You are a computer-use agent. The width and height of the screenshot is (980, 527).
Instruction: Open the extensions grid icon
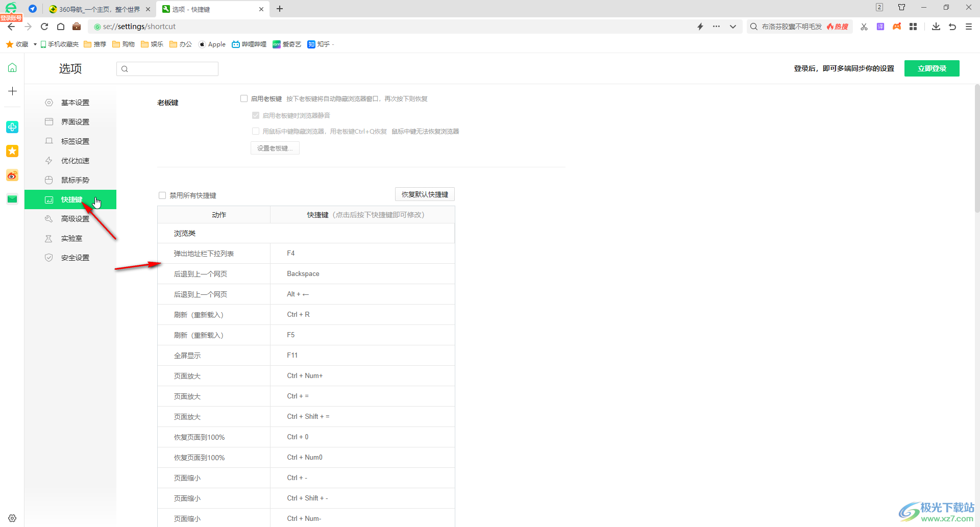coord(913,27)
